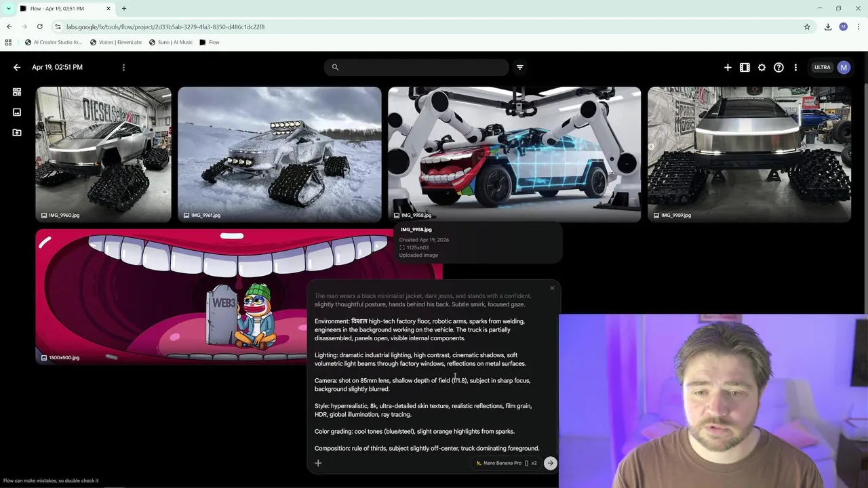The width and height of the screenshot is (868, 488).
Task: View site information icon in address bar
Action: [x=58, y=26]
